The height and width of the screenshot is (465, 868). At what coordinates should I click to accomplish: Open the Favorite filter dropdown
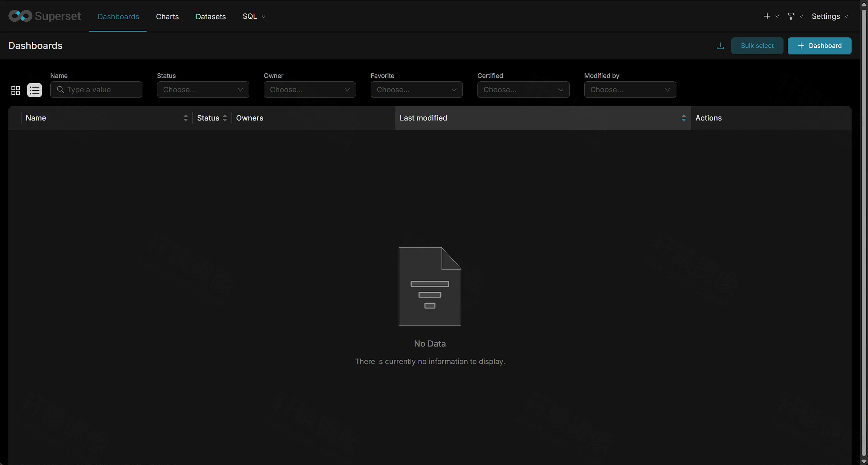pos(416,90)
